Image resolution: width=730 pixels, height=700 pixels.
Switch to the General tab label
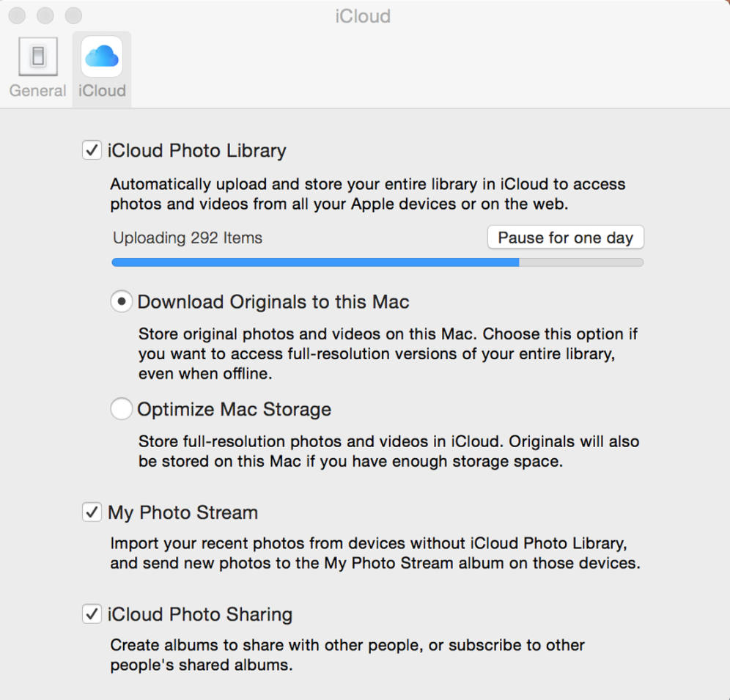pos(38,91)
